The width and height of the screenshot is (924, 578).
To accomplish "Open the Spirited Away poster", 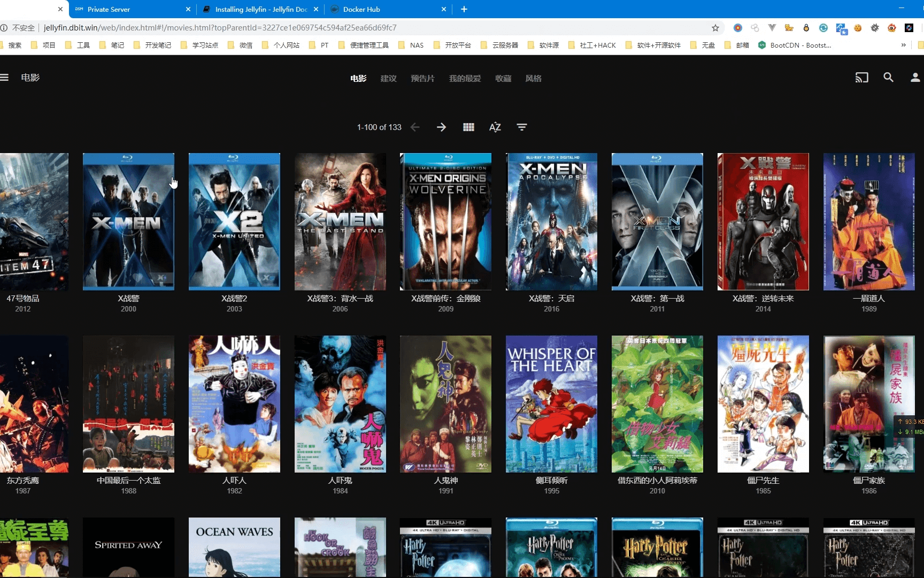I will (x=128, y=547).
